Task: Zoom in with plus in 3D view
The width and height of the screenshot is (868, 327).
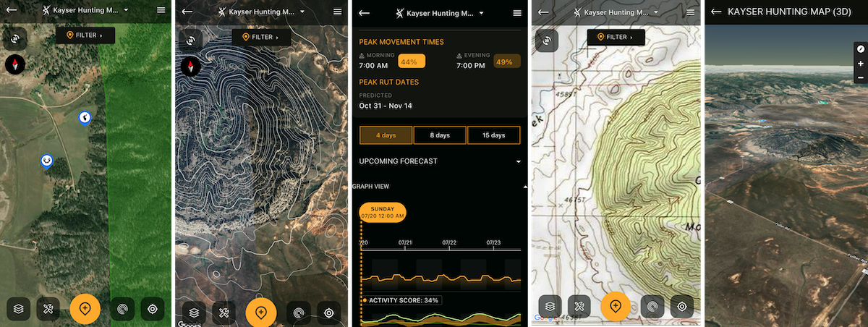Action: (x=861, y=63)
